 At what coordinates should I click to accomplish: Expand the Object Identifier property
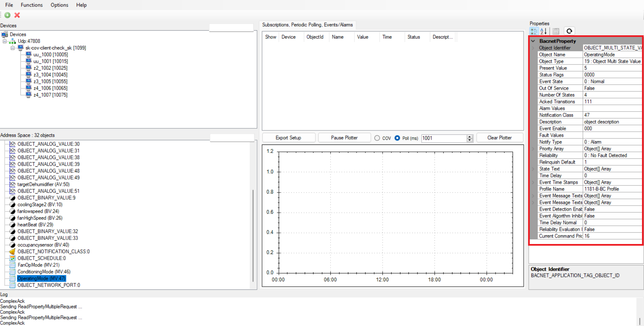click(533, 48)
